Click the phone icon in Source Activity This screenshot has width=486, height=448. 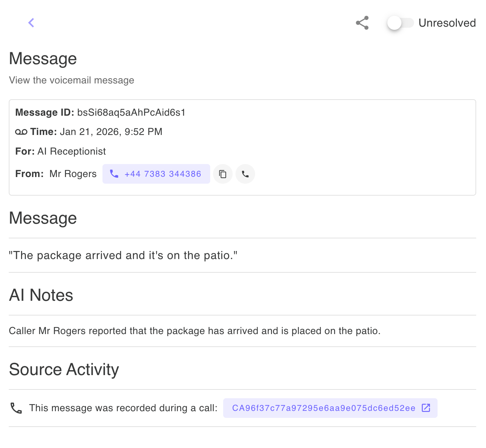pyautogui.click(x=16, y=408)
